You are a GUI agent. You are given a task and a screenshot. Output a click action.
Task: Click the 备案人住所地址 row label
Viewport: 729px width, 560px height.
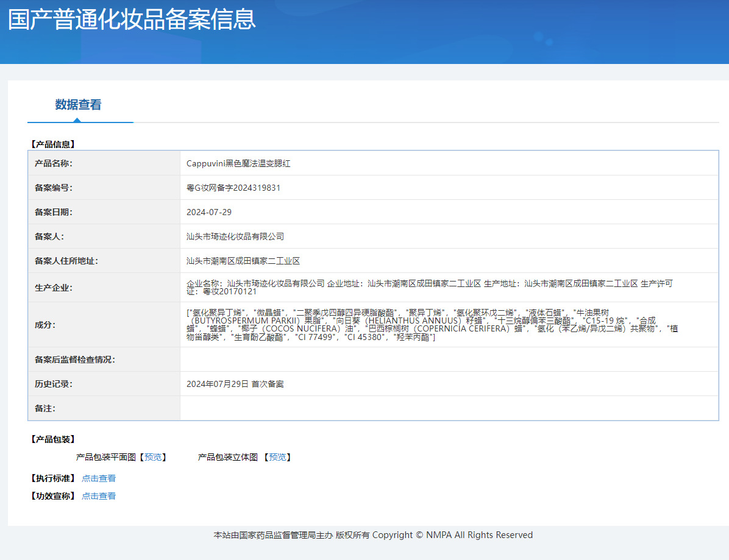pyautogui.click(x=66, y=261)
